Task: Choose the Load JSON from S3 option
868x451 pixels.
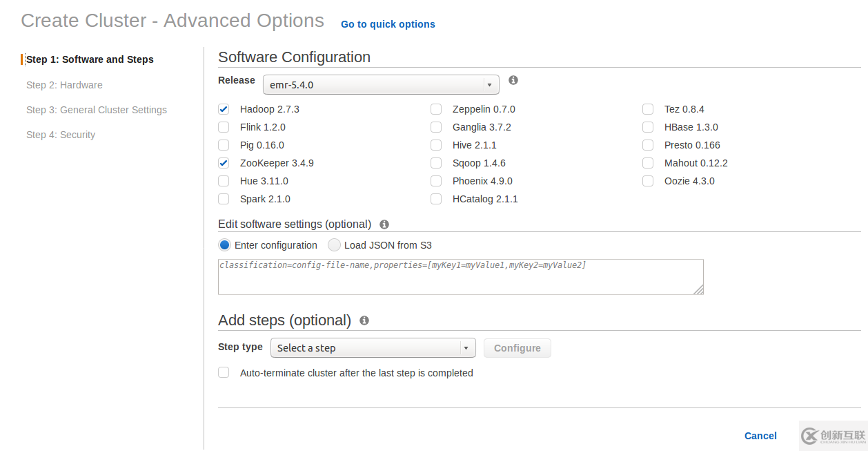Action: point(334,245)
